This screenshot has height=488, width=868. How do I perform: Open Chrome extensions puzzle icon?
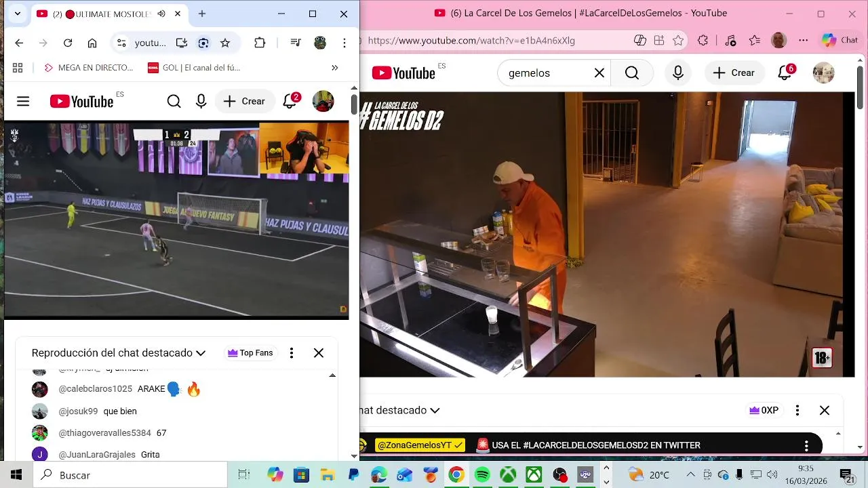(260, 43)
